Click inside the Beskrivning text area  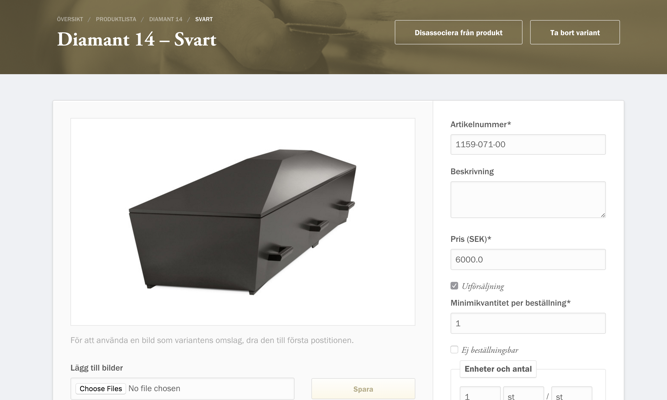tap(528, 200)
